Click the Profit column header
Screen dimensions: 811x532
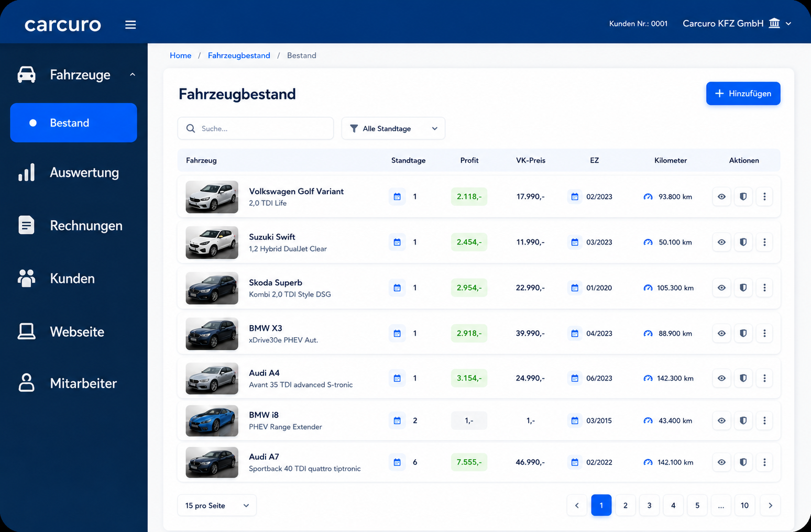(469, 160)
